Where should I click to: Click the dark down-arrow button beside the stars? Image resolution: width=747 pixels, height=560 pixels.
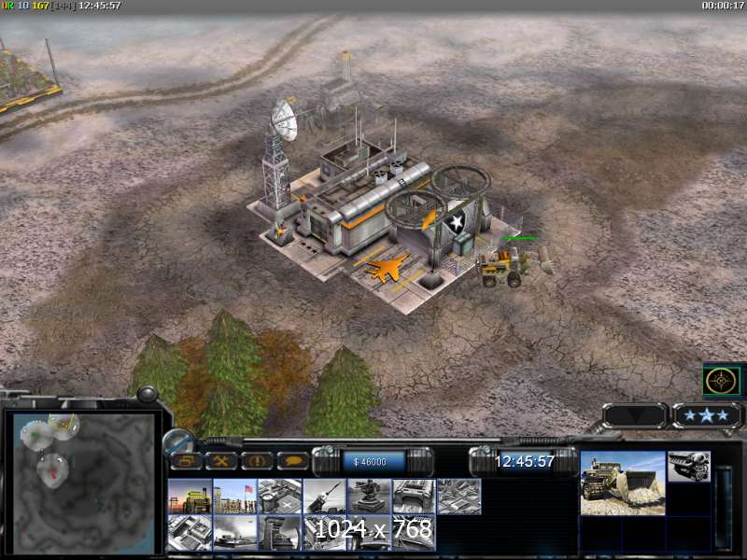click(636, 415)
